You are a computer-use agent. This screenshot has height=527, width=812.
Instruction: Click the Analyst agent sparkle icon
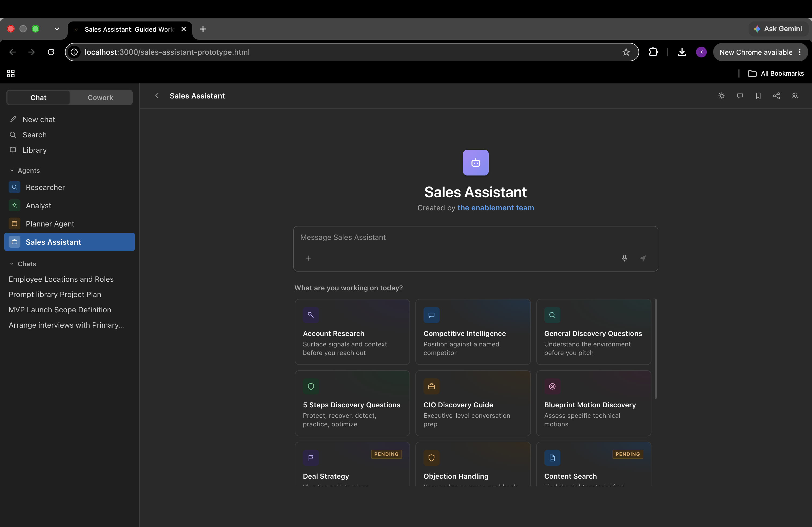(x=14, y=206)
